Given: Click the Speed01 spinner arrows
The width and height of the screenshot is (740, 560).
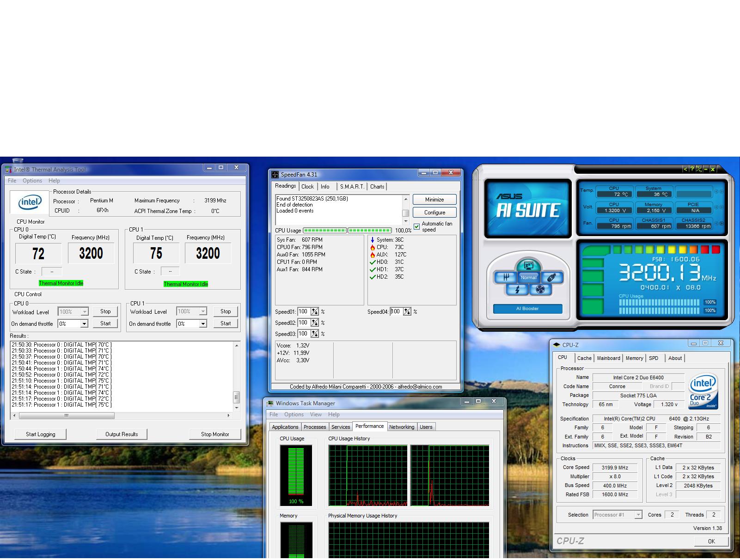Looking at the screenshot, I should (x=315, y=312).
